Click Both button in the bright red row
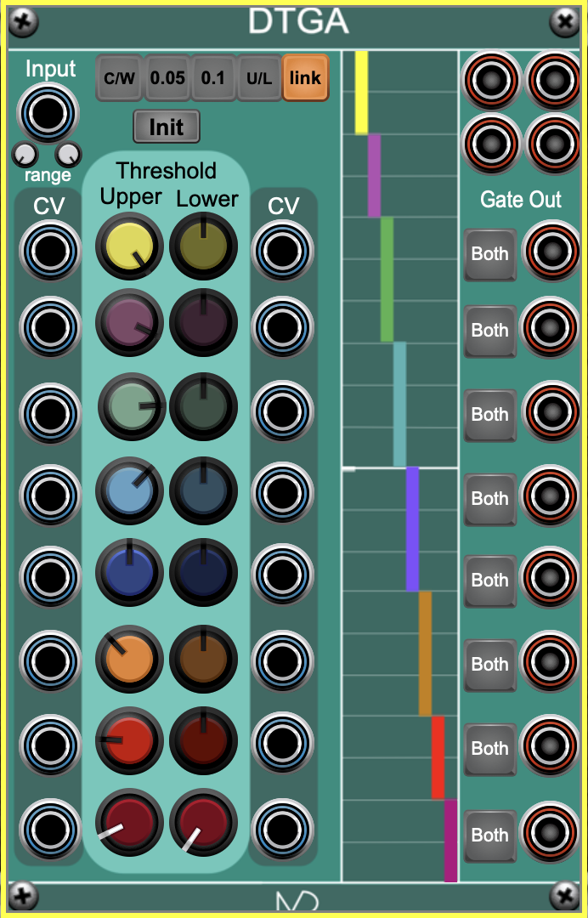Viewport: 588px width, 918px height. tap(490, 749)
